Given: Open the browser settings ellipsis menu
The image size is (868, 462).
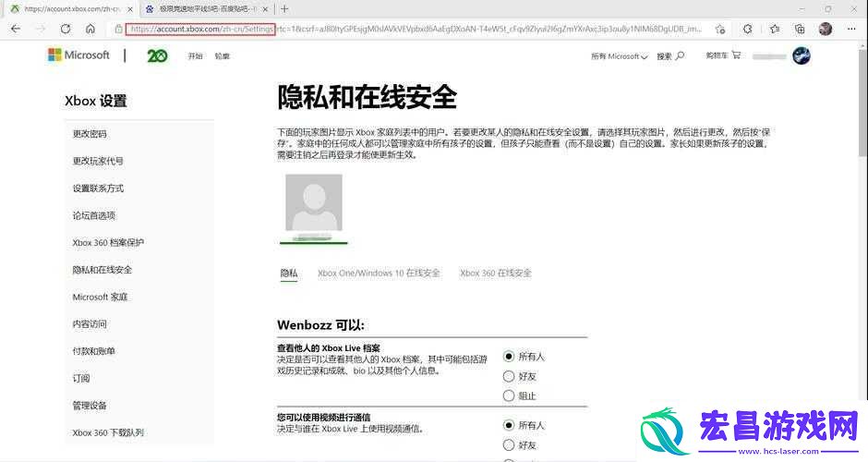Looking at the screenshot, I should 851,29.
